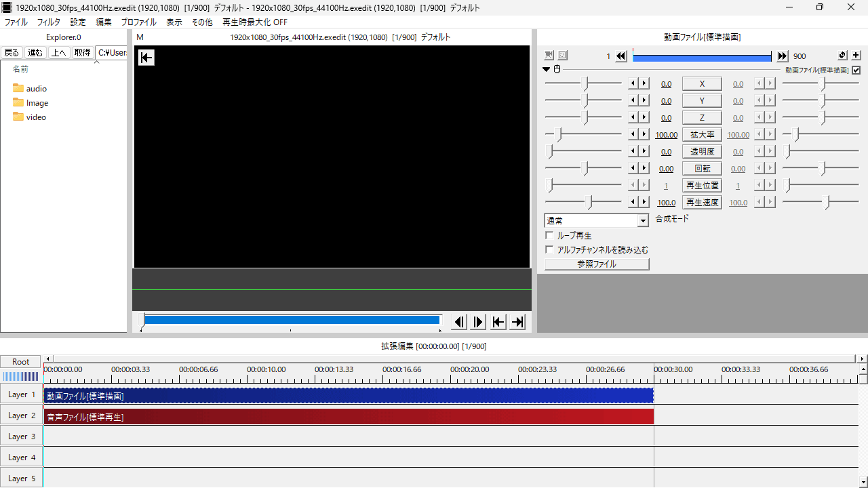868x488 pixels.
Task: Open the プロファイル menu
Action: tap(139, 22)
